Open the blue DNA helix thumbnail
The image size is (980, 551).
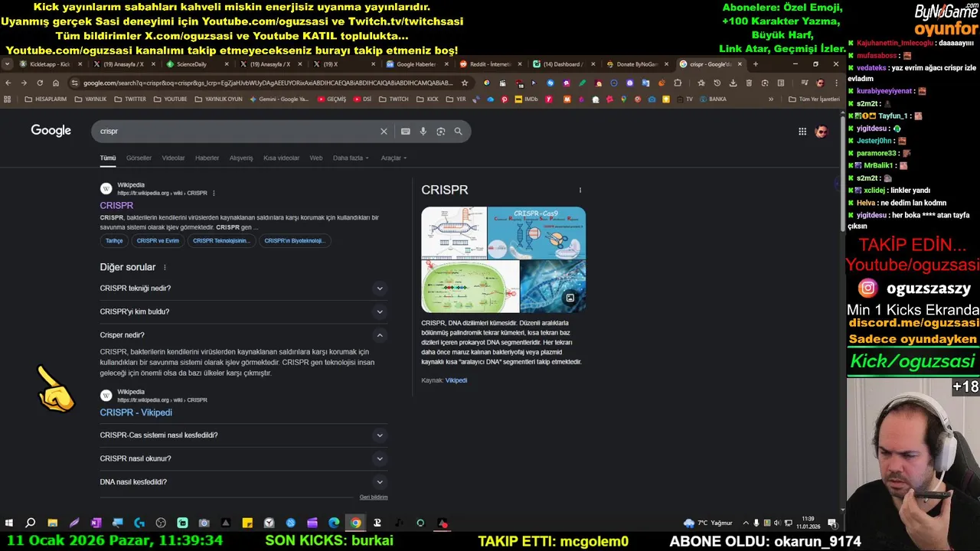553,286
